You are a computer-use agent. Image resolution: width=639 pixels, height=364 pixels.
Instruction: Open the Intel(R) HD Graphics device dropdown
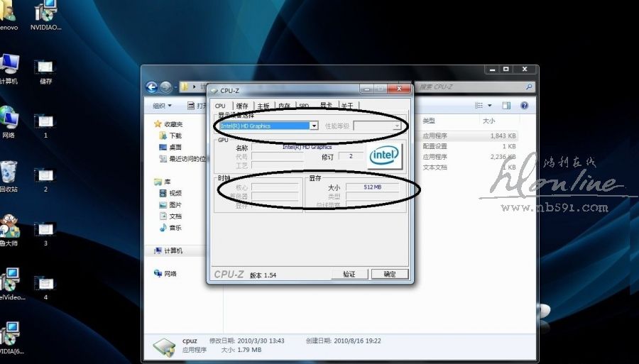(313, 126)
